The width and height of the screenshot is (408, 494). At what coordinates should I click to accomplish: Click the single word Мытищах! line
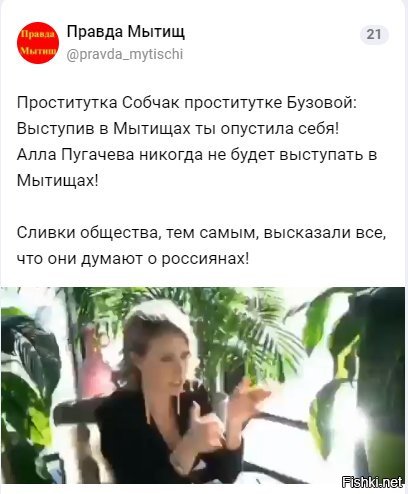tap(58, 181)
